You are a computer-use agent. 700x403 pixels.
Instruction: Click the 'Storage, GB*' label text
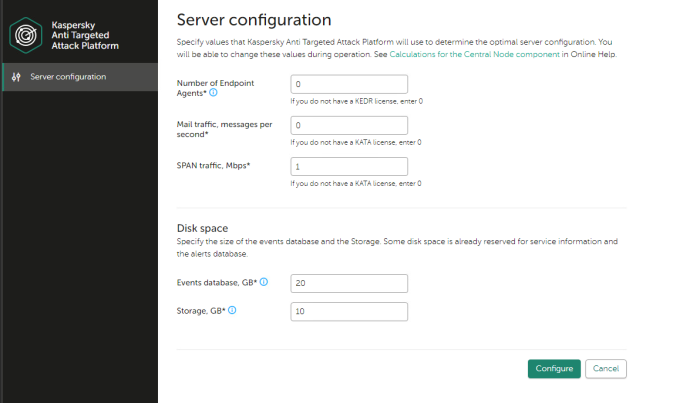[x=201, y=311]
